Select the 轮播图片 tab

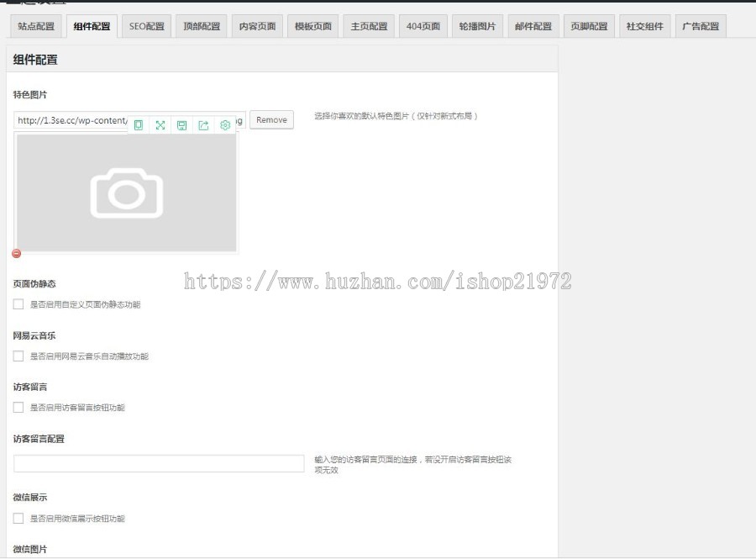coord(477,26)
